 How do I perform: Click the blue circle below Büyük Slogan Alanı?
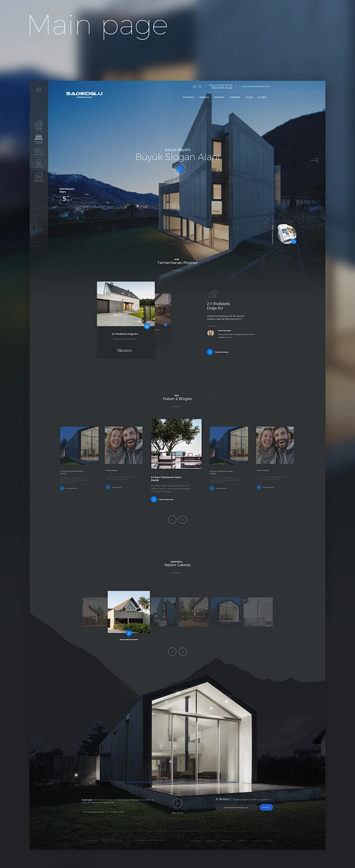180,169
